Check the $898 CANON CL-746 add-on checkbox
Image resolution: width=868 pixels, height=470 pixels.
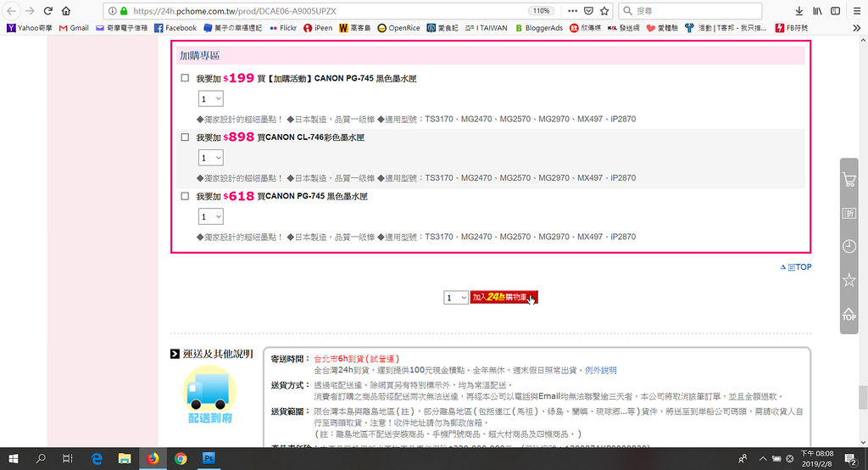pyautogui.click(x=185, y=137)
